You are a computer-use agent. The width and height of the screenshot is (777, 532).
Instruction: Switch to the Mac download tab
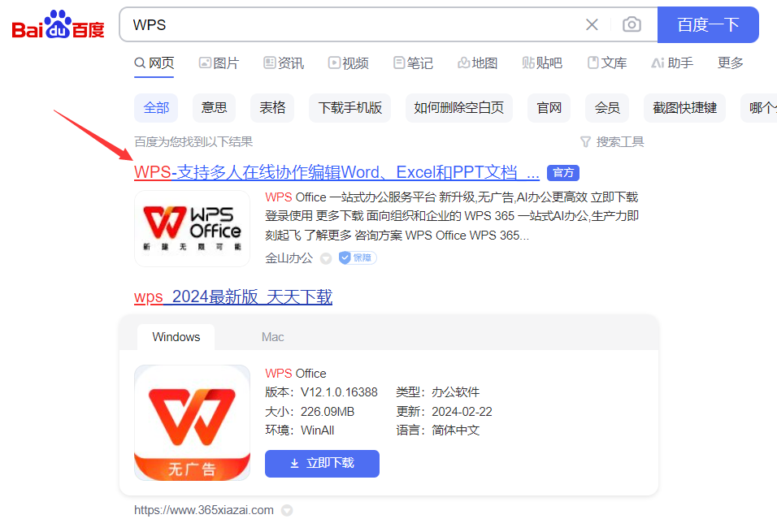(x=273, y=337)
